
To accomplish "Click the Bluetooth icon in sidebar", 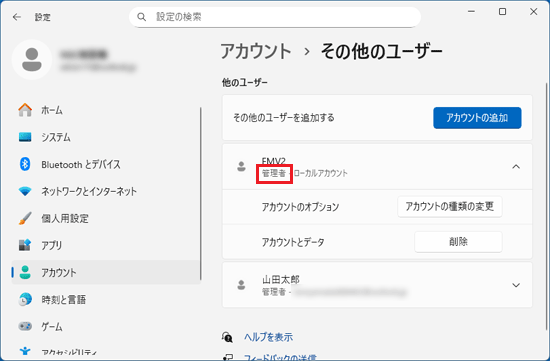I will [x=25, y=164].
